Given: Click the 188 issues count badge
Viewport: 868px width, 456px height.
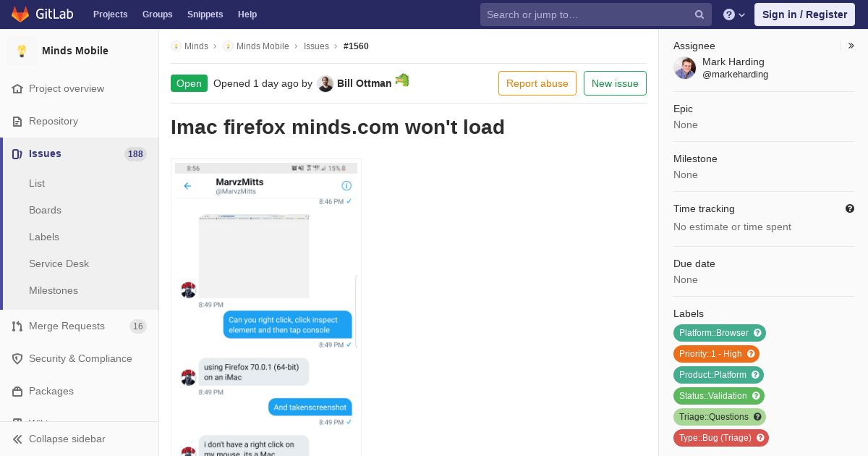Looking at the screenshot, I should 135,153.
